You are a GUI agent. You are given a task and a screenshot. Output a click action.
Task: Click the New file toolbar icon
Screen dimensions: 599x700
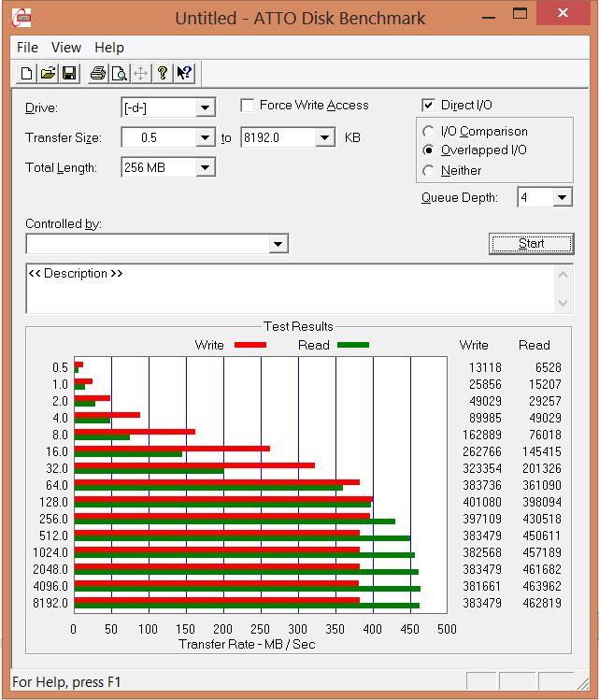pos(27,74)
